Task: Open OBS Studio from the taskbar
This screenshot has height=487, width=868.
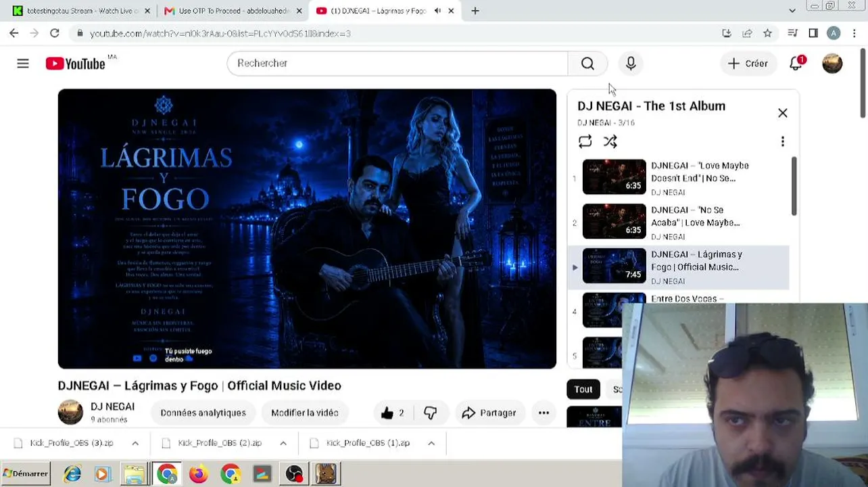Action: [x=294, y=474]
